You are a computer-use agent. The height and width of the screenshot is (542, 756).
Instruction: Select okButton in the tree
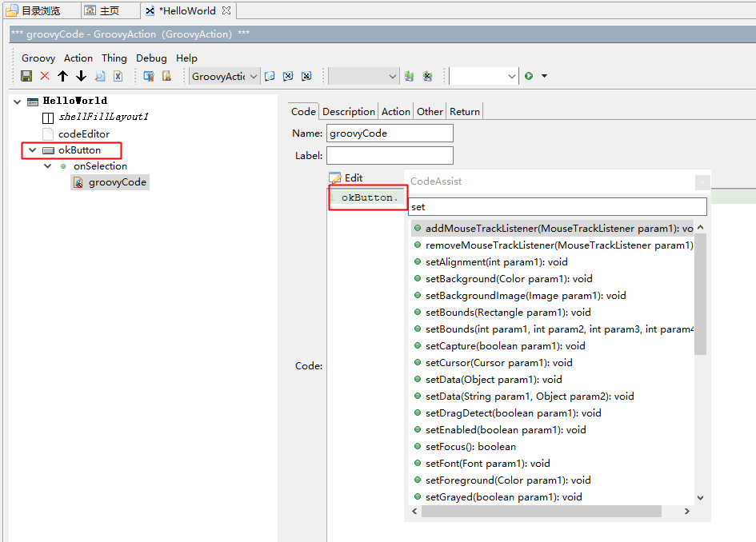79,150
